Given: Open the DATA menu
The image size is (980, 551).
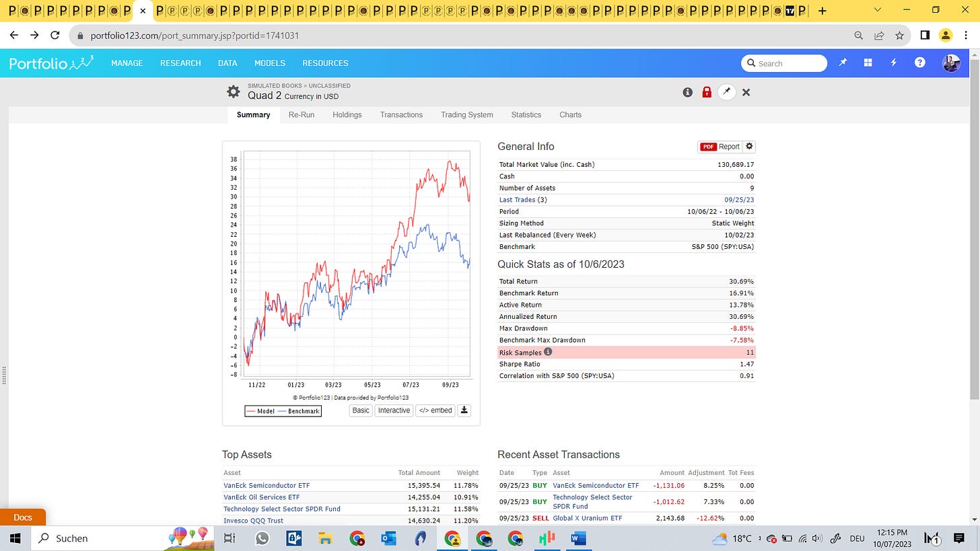Looking at the screenshot, I should point(228,63).
